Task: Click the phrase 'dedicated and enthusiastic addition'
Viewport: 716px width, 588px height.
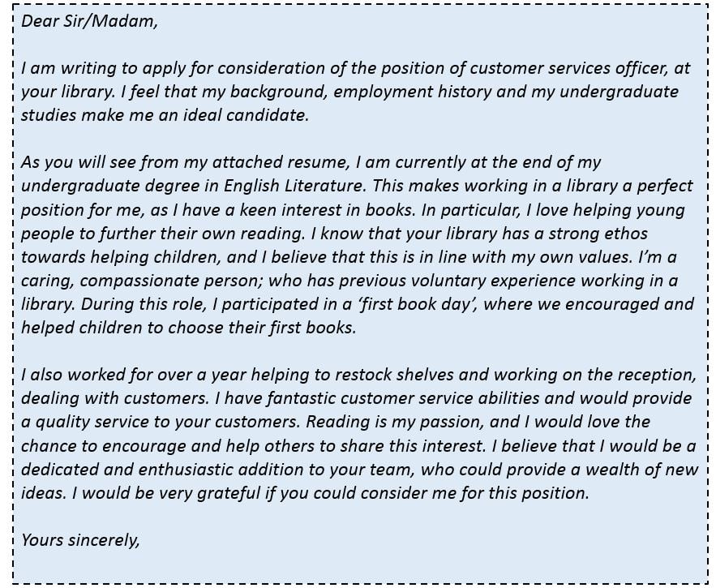Action: 164,469
